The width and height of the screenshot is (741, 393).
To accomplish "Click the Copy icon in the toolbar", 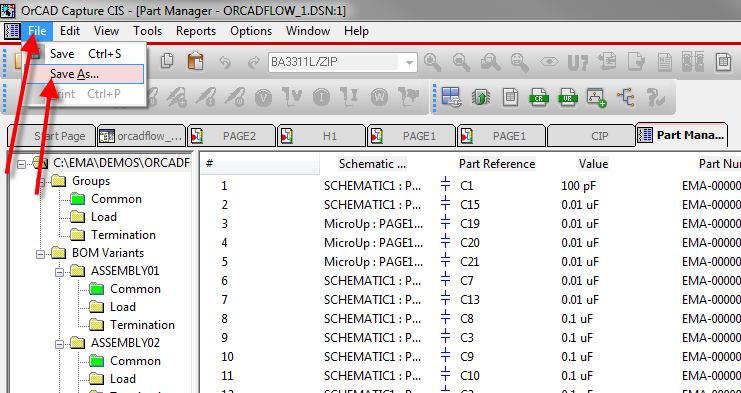I will click(166, 62).
